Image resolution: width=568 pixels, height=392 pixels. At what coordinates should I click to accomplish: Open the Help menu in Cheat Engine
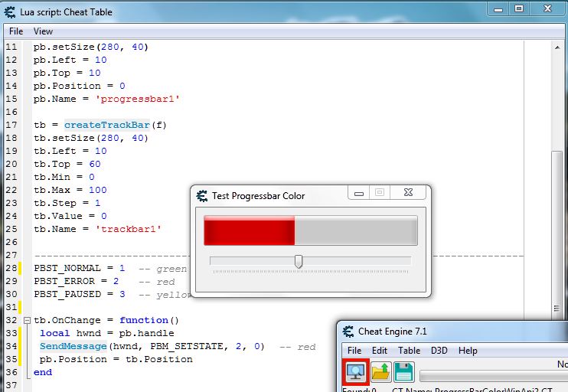tap(468, 351)
